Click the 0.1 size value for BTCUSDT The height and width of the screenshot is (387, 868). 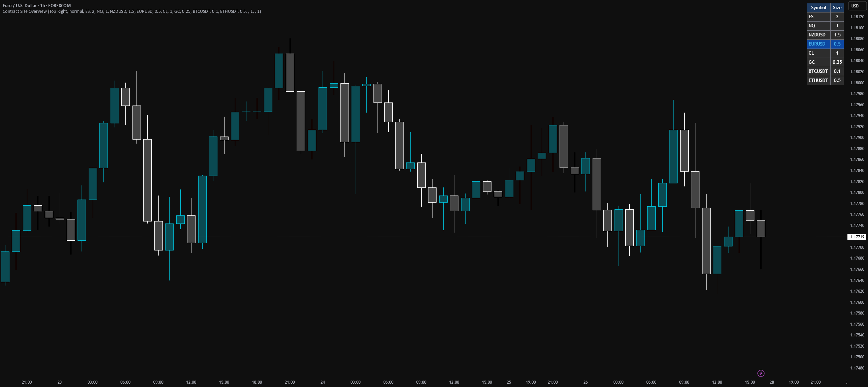[x=837, y=71]
